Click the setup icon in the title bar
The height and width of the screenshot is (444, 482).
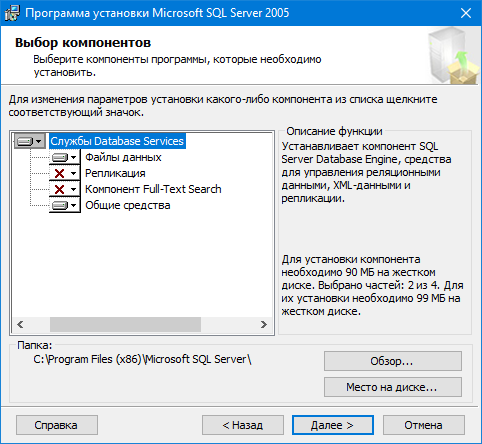point(12,13)
